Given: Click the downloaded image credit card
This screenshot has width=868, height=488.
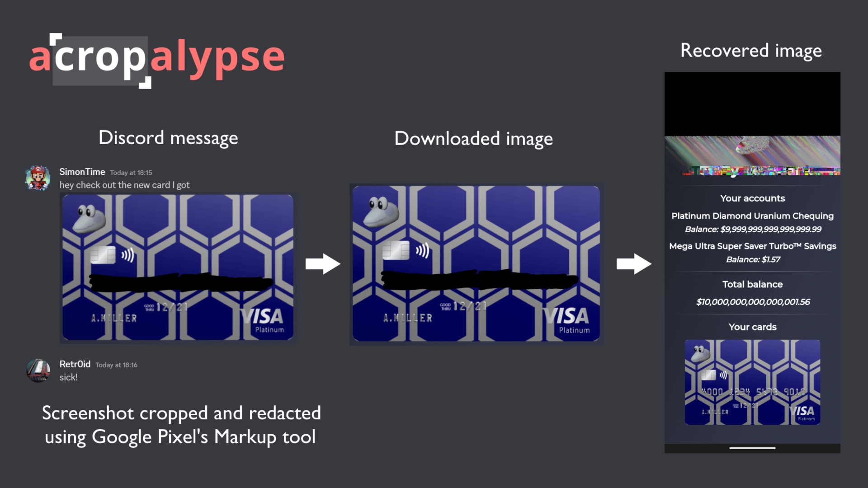Looking at the screenshot, I should pyautogui.click(x=475, y=264).
